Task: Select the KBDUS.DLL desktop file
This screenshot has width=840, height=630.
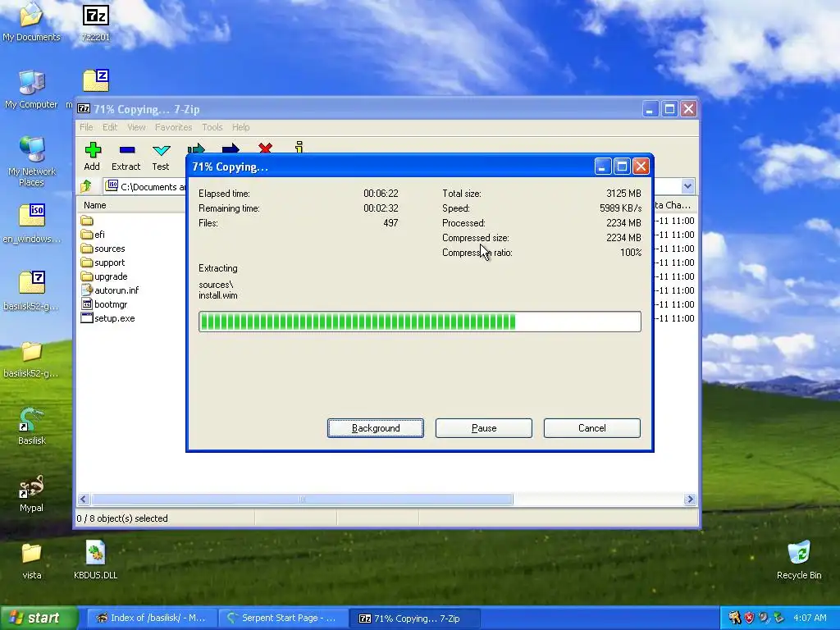Action: point(95,559)
